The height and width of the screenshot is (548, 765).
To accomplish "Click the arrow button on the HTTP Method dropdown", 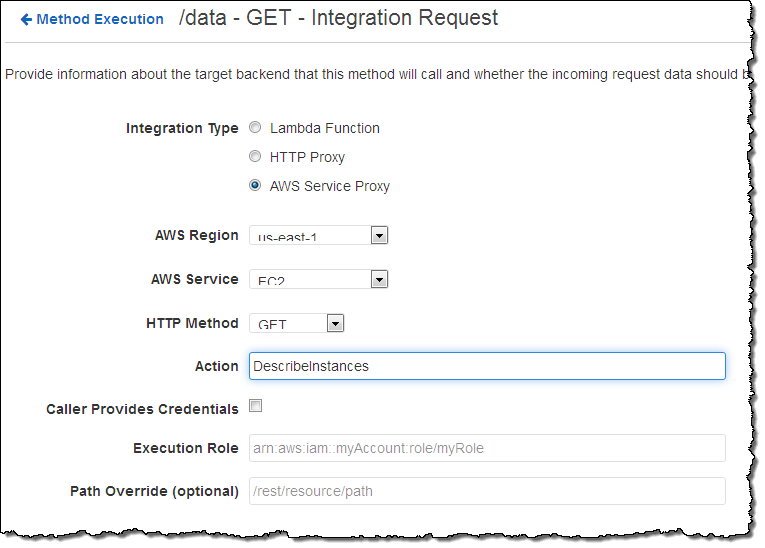I will (x=336, y=323).
